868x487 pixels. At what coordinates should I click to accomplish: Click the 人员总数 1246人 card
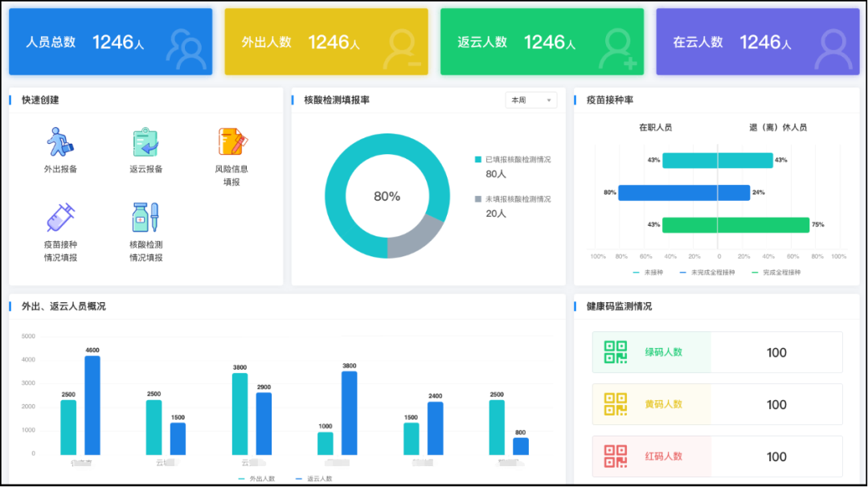(x=110, y=41)
